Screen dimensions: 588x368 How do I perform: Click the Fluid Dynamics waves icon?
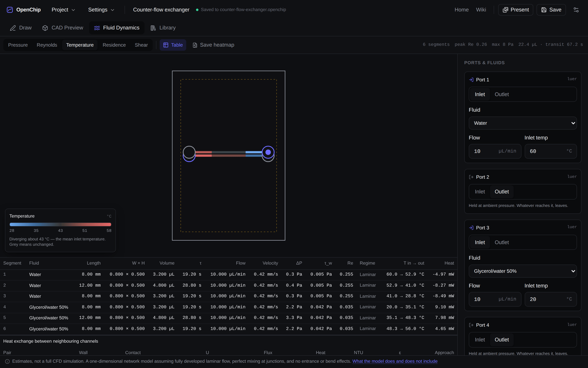pos(97,28)
